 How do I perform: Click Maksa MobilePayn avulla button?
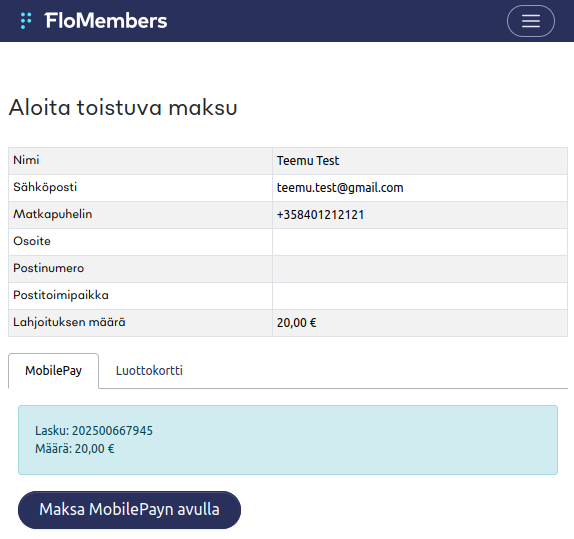tap(129, 510)
